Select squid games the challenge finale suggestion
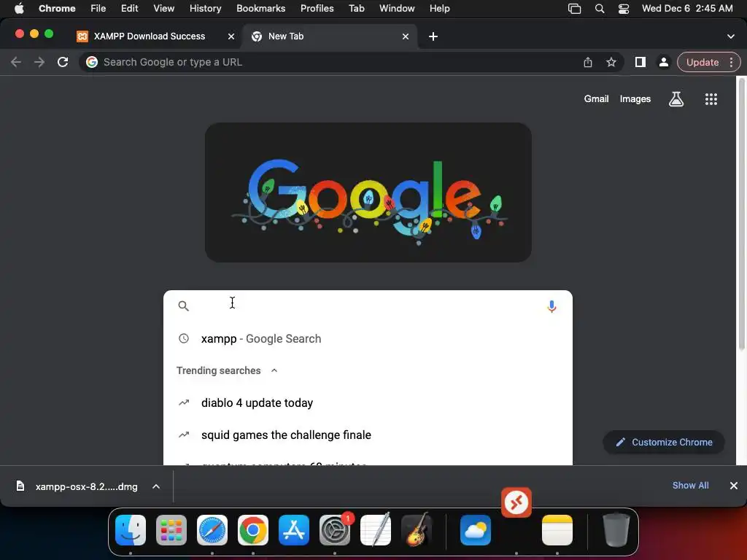747x560 pixels. coord(368,435)
